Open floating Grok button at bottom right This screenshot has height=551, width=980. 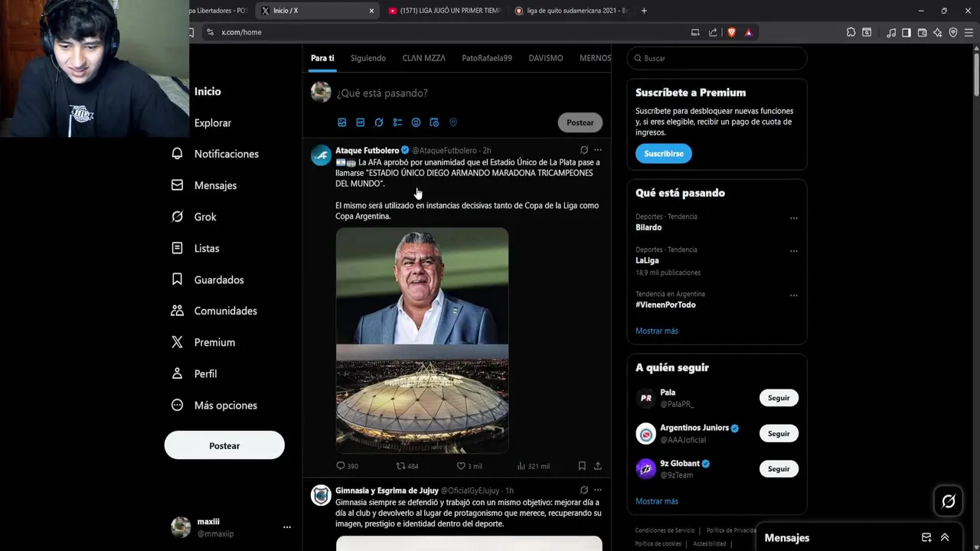(948, 501)
